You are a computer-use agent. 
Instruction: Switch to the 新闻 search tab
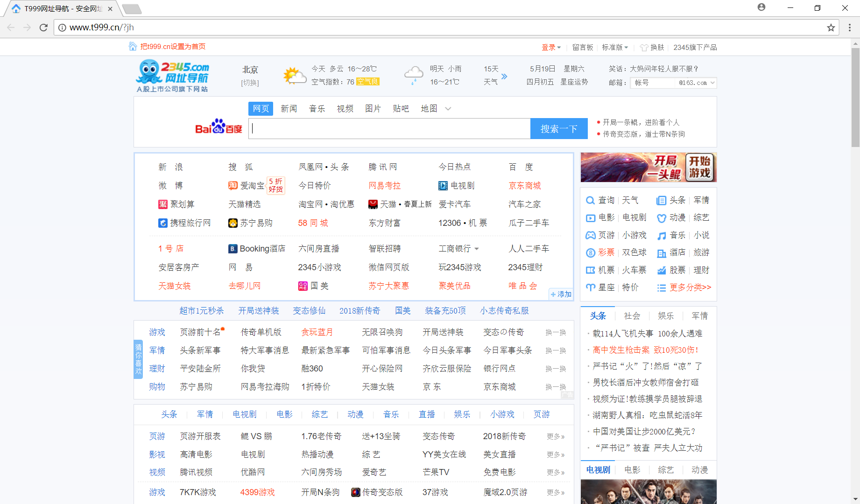(289, 108)
